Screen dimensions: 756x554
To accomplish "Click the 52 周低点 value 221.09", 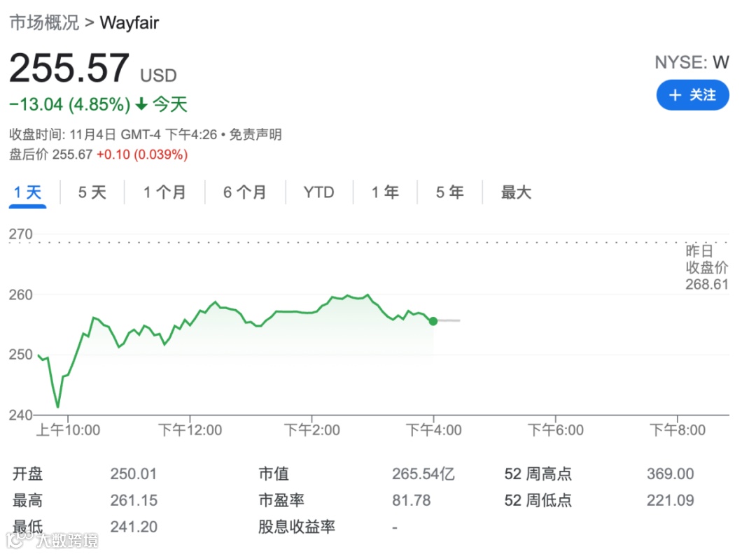I will tap(670, 501).
